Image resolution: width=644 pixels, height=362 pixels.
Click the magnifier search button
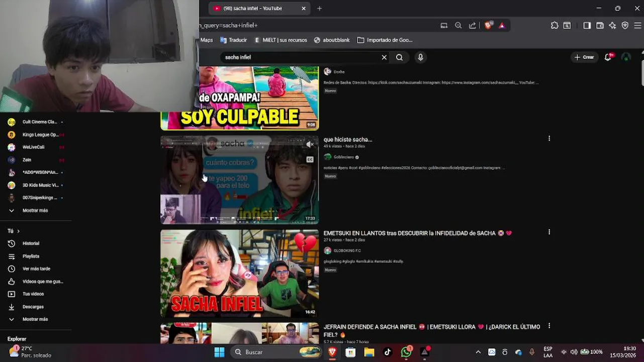point(399,57)
